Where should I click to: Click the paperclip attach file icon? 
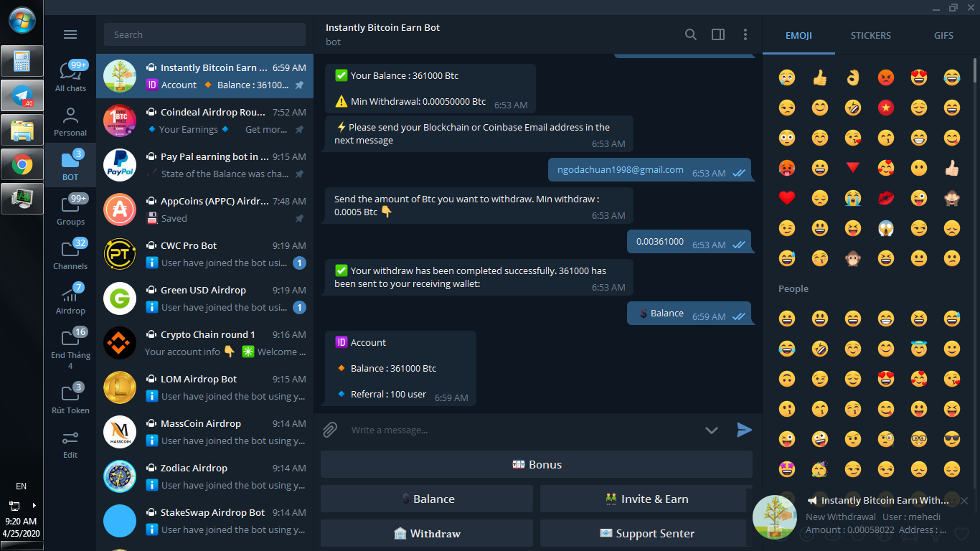tap(330, 430)
